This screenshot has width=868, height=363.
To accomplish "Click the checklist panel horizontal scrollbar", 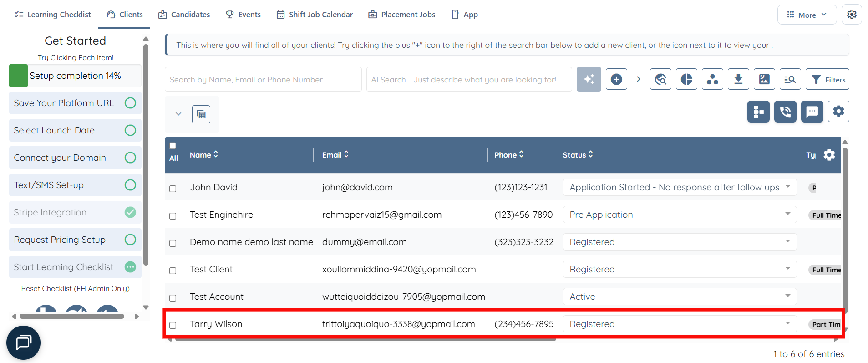I will pos(72,316).
